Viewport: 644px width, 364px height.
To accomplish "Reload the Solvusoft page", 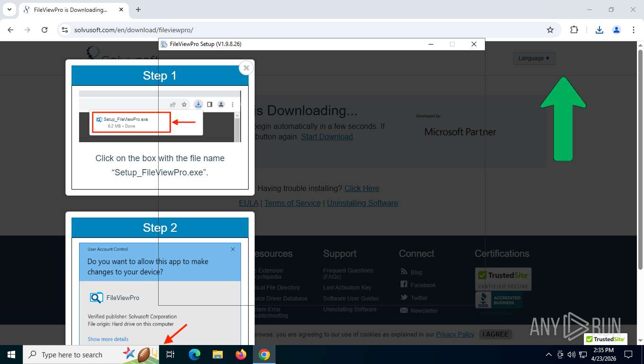I will 45,30.
